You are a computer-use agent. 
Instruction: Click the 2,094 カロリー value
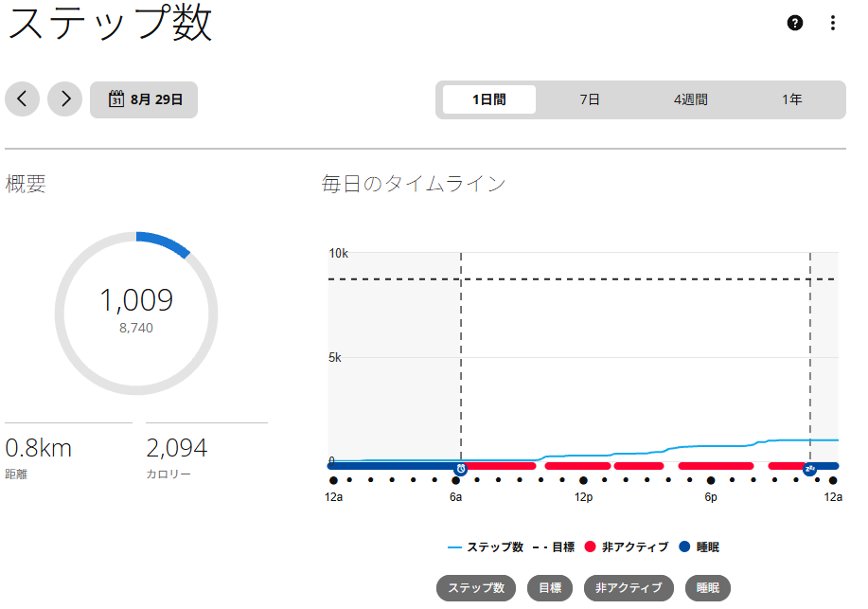click(x=177, y=448)
